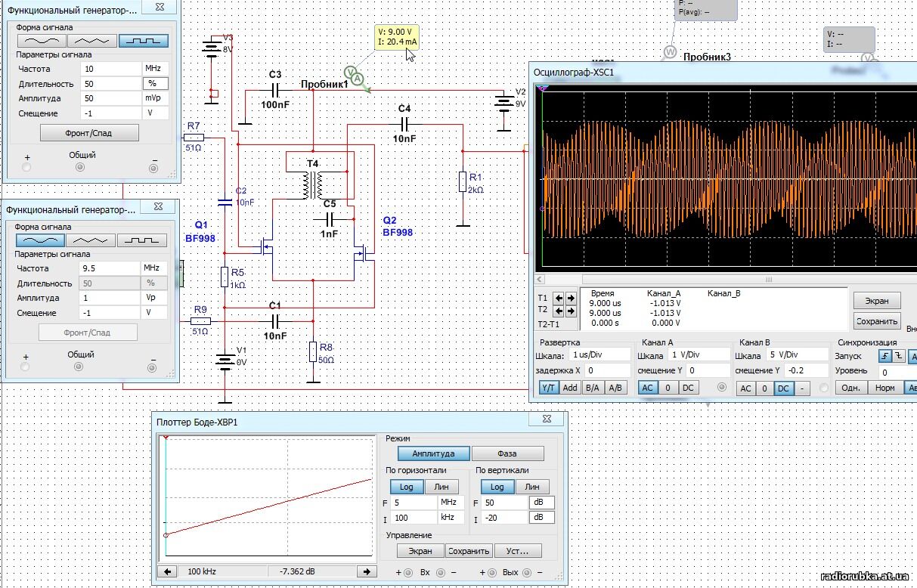Enable Add mode in oscilloscope sweep
This screenshot has height=588, width=917.
point(570,388)
